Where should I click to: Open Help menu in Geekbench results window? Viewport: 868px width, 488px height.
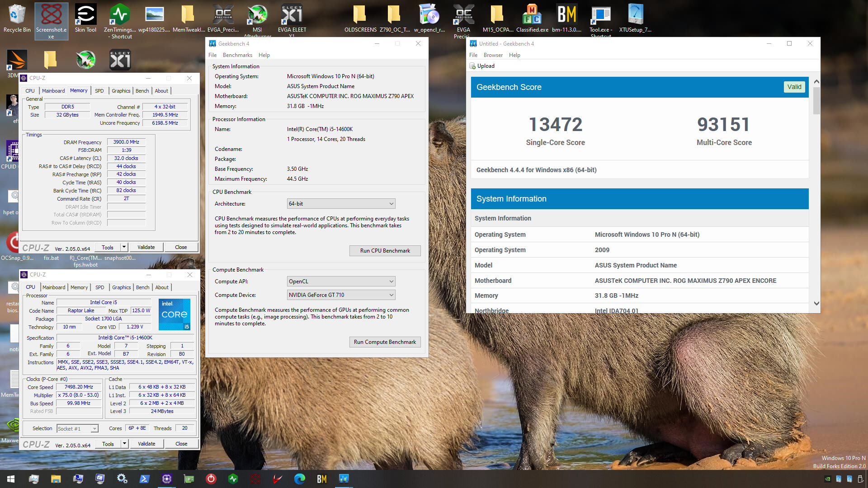[x=514, y=55]
